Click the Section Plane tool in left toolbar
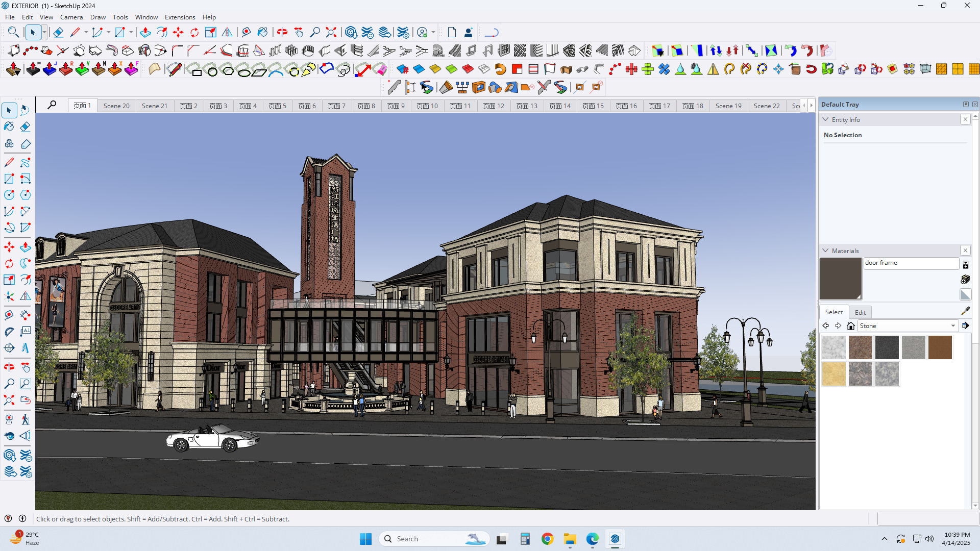The width and height of the screenshot is (980, 551). tap(9, 348)
